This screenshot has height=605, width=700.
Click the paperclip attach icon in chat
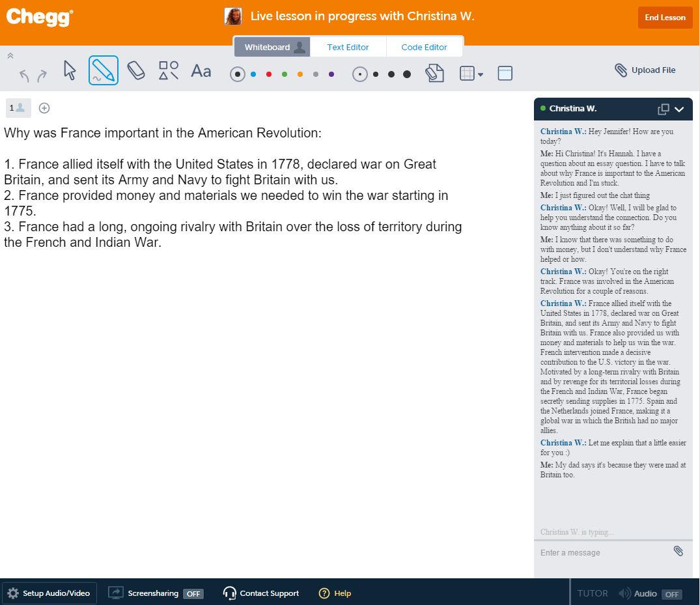click(678, 552)
